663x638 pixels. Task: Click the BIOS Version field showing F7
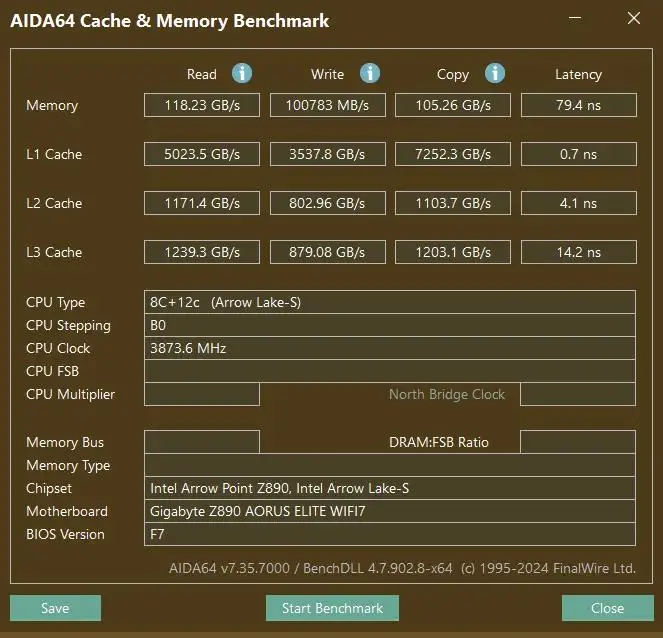tap(390, 534)
